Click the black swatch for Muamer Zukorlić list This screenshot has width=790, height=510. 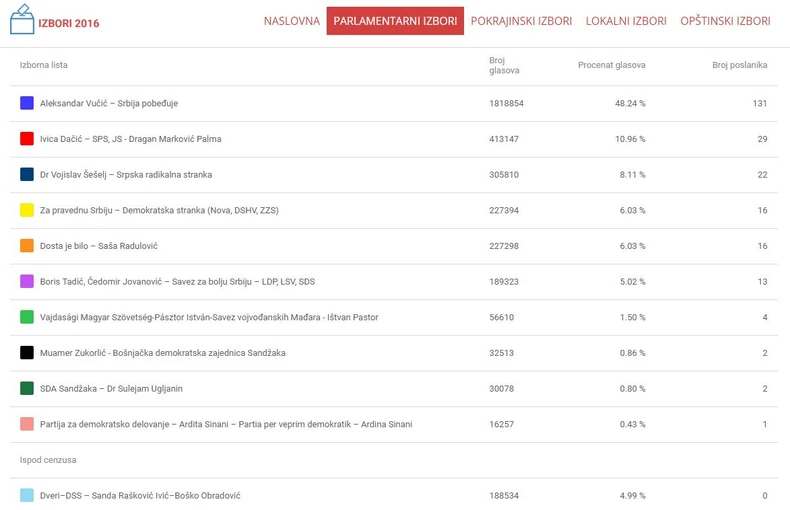(27, 353)
